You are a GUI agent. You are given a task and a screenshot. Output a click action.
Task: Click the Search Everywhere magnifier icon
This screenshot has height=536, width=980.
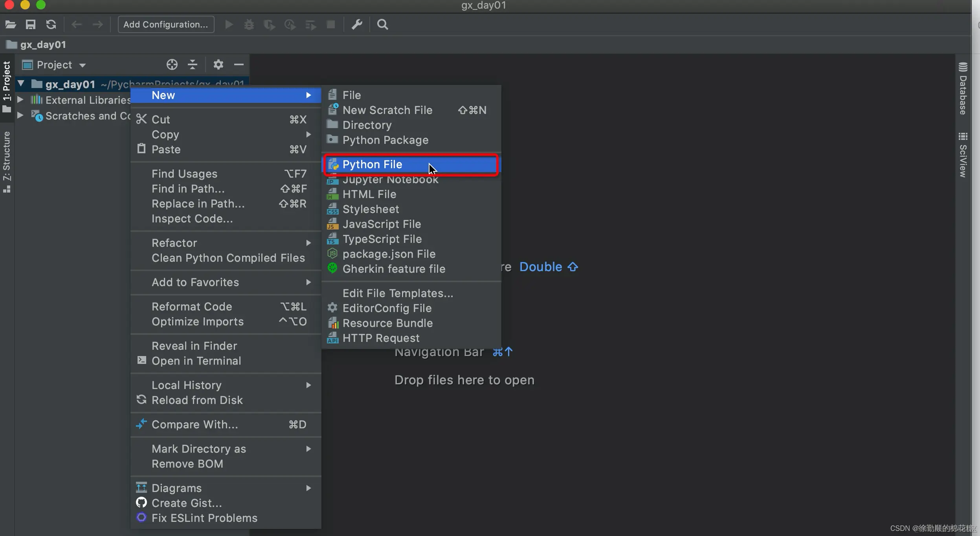[382, 24]
